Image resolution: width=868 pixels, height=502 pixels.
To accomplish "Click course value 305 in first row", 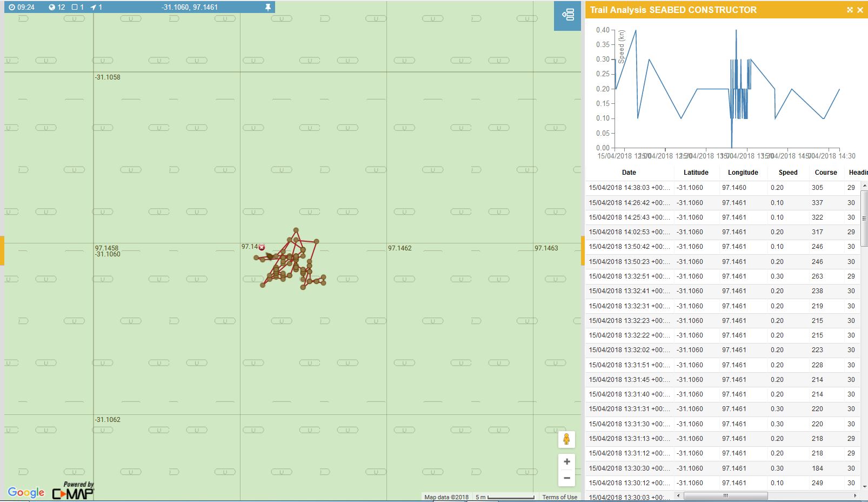I will (x=817, y=188).
